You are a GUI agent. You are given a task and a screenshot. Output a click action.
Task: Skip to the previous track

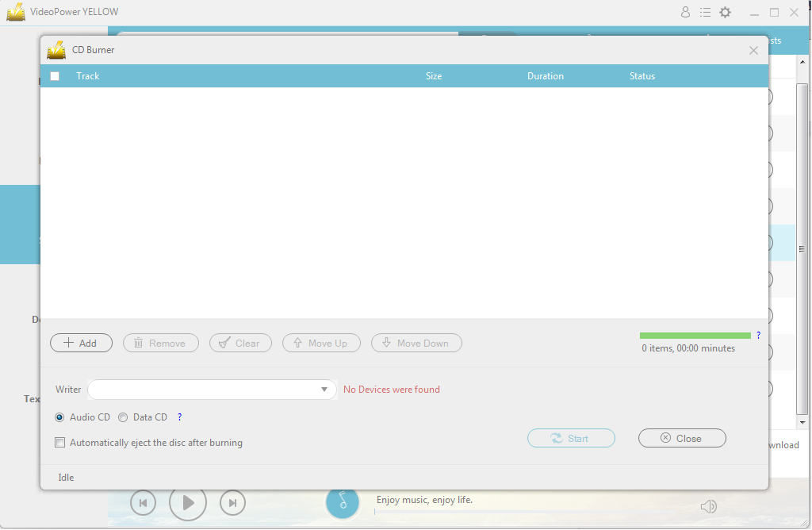point(143,502)
